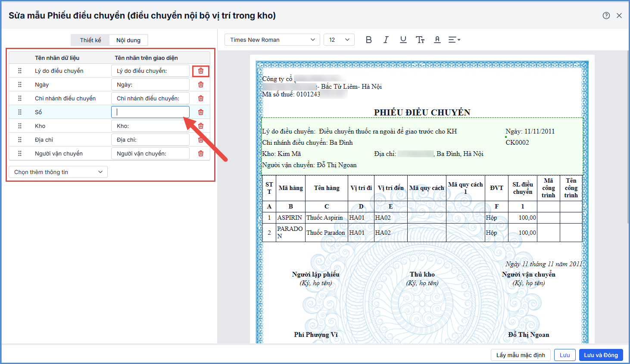The image size is (630, 364).
Task: Click 'Tên hàng' column header in preview
Action: [x=327, y=188]
